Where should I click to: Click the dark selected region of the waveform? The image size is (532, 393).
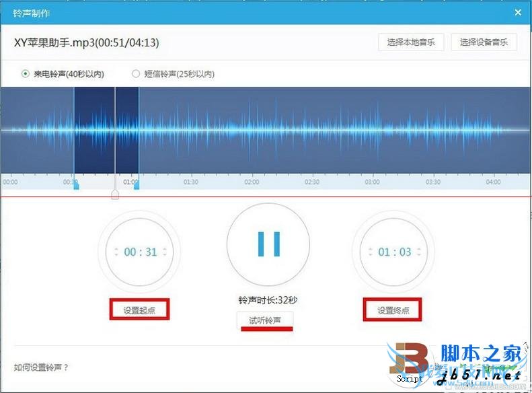tap(106, 131)
